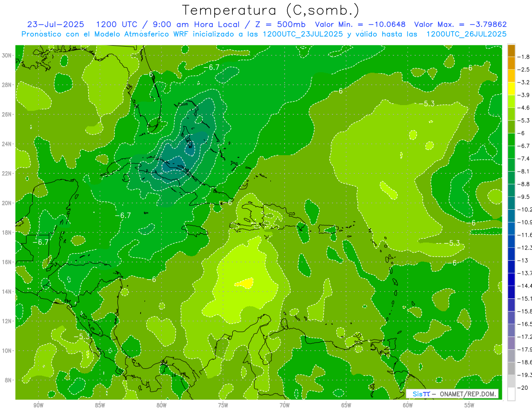Click "Valor Max. = -3.79862" in the header
The height and width of the screenshot is (411, 532).
(x=460, y=24)
